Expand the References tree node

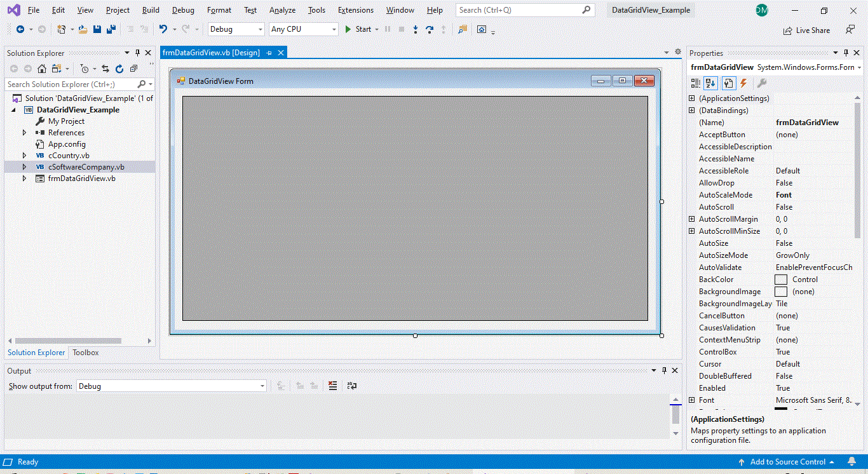[x=24, y=132]
